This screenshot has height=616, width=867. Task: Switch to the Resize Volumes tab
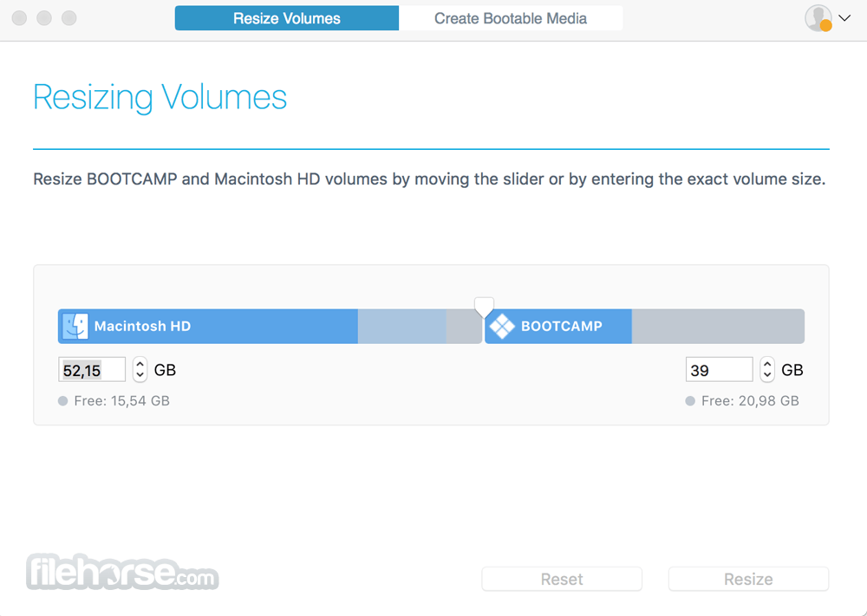click(x=286, y=18)
